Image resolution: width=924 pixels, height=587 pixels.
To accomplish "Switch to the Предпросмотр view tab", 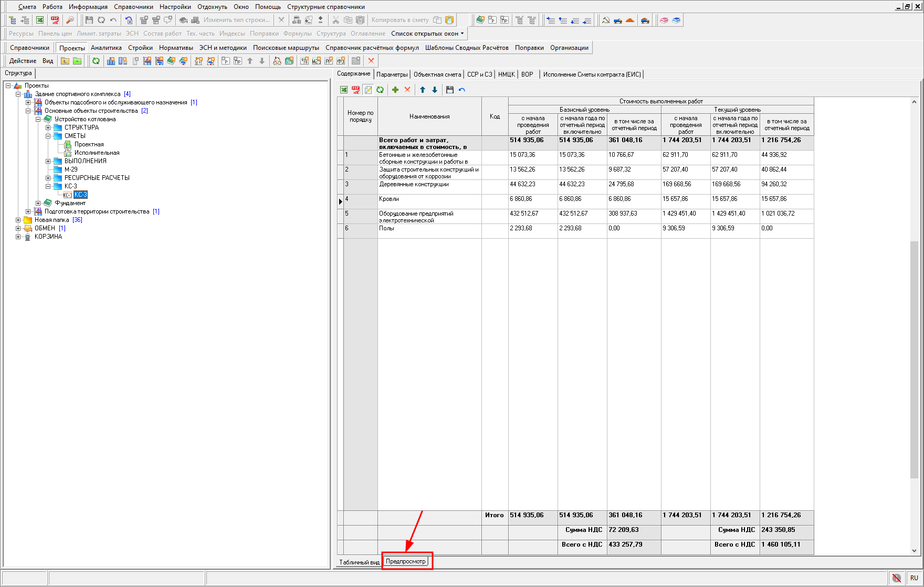I will (x=405, y=561).
